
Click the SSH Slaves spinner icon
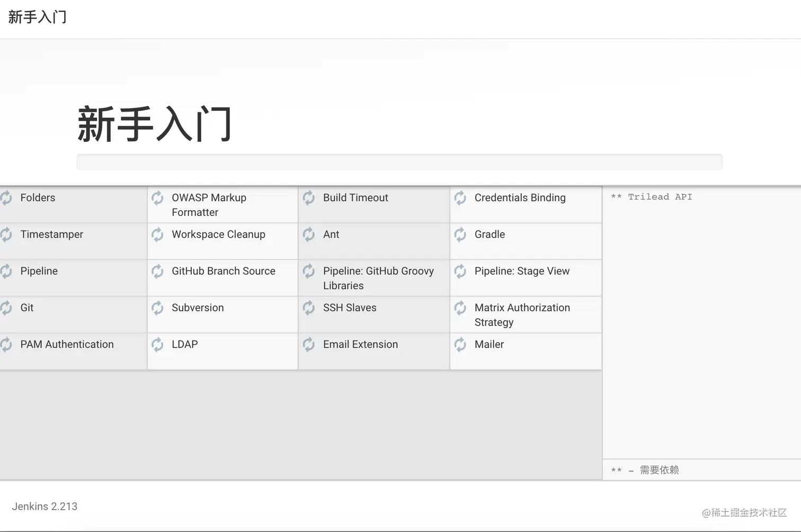(309, 308)
